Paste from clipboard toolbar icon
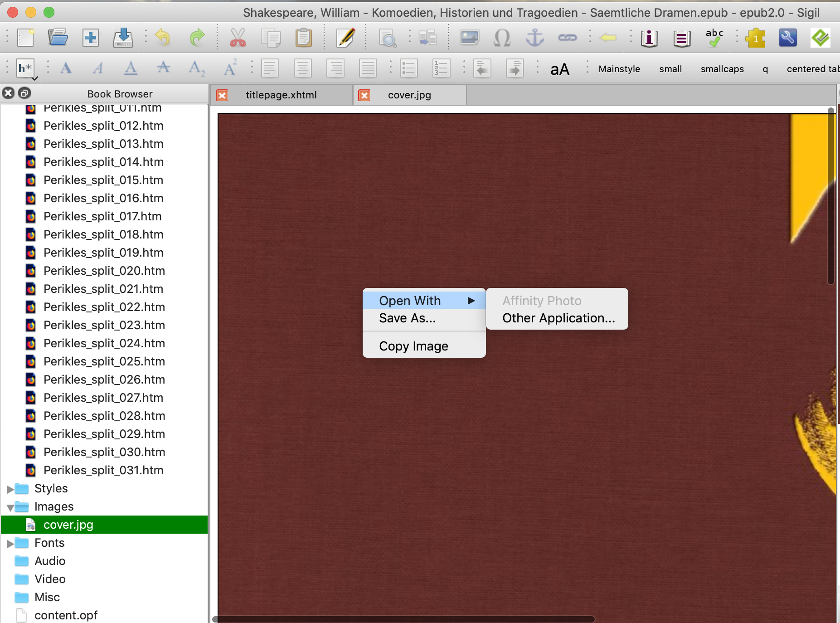This screenshot has width=840, height=623. [x=304, y=38]
